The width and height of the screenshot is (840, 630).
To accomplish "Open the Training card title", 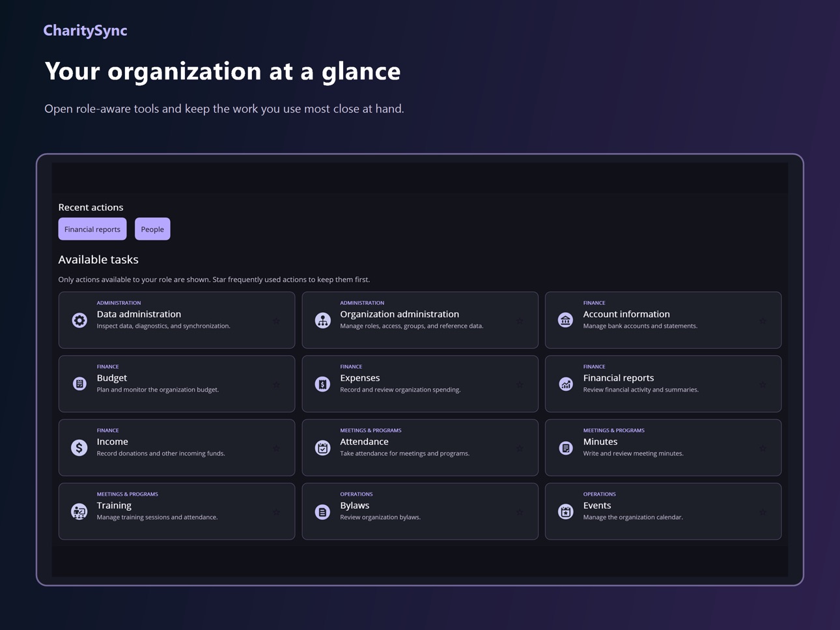I will [114, 506].
